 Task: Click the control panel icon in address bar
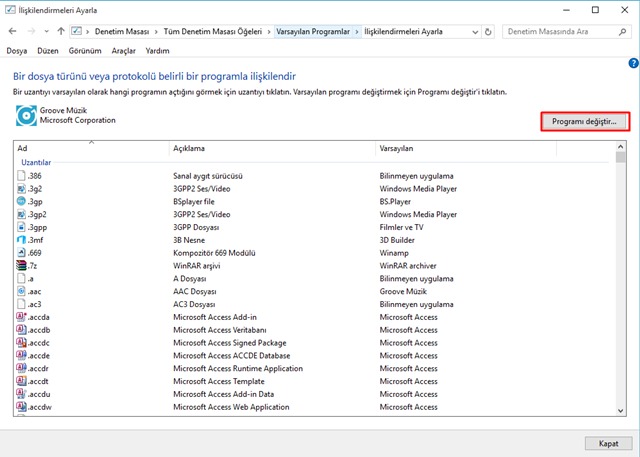coord(77,31)
